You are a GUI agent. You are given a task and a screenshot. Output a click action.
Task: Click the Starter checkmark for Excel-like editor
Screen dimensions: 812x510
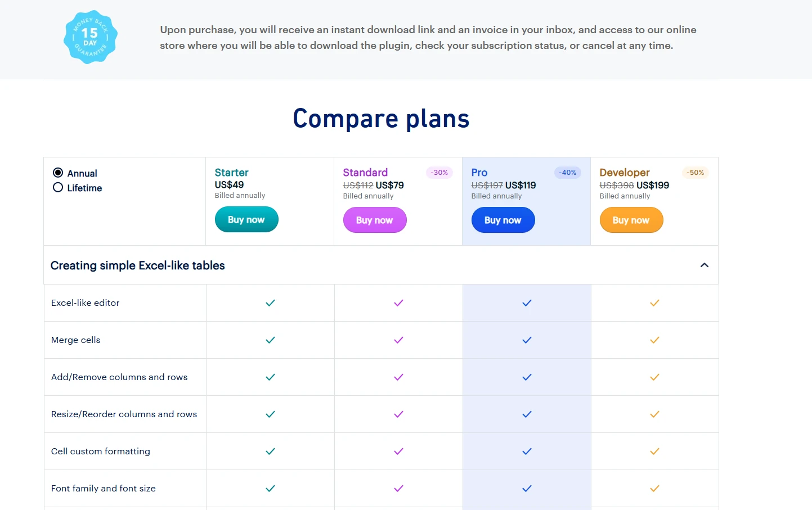tap(270, 303)
